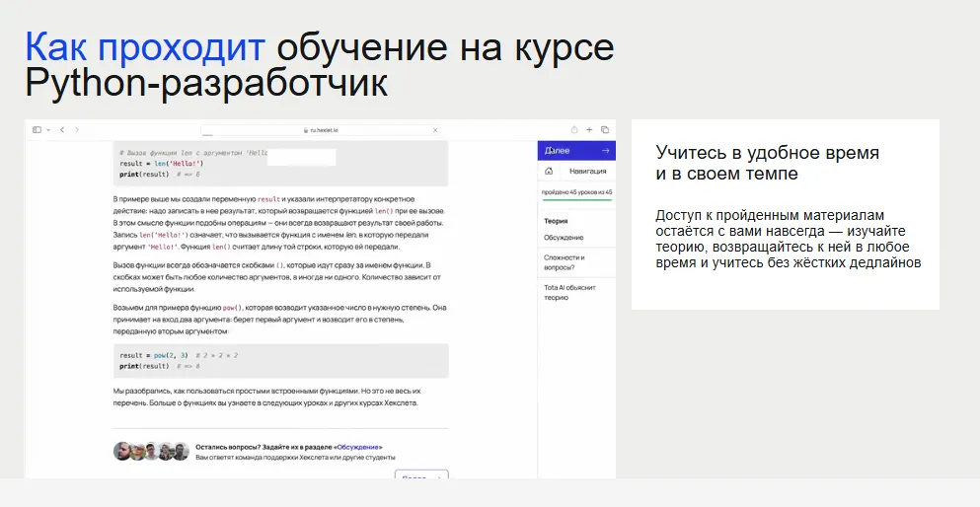Viewport: 980px width, 507px height.
Task: Show tab overview icon
Action: tap(605, 130)
